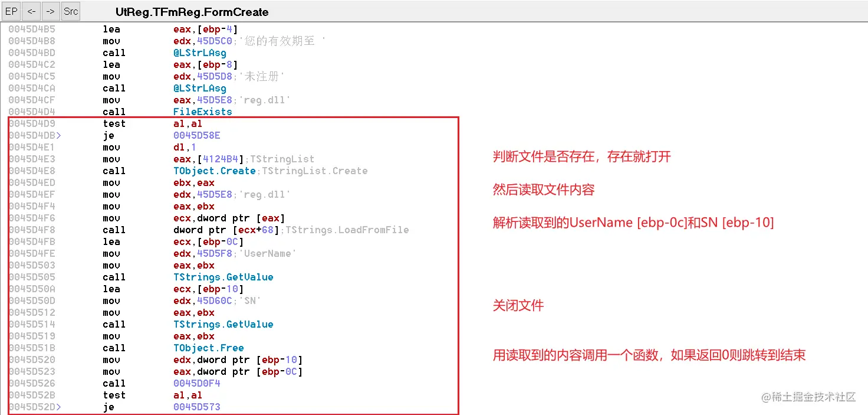Open source view with Src button
Image resolution: width=868 pixels, height=415 pixels.
pyautogui.click(x=71, y=11)
